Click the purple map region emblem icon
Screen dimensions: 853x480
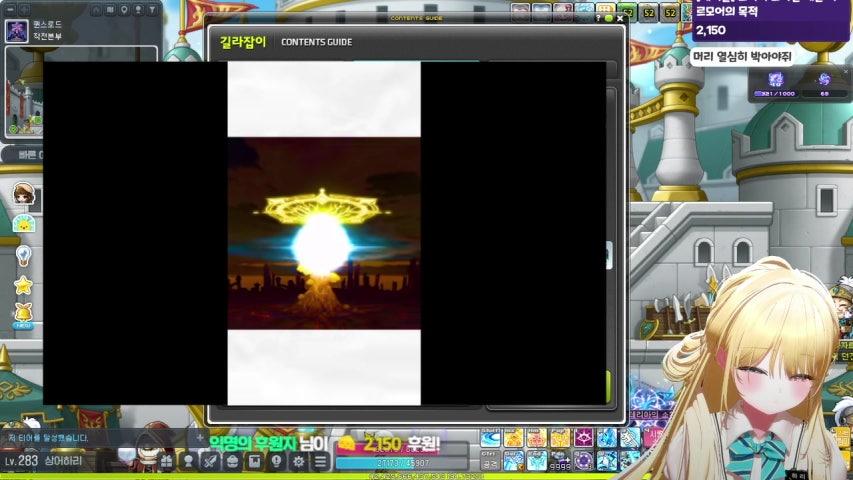tap(17, 30)
